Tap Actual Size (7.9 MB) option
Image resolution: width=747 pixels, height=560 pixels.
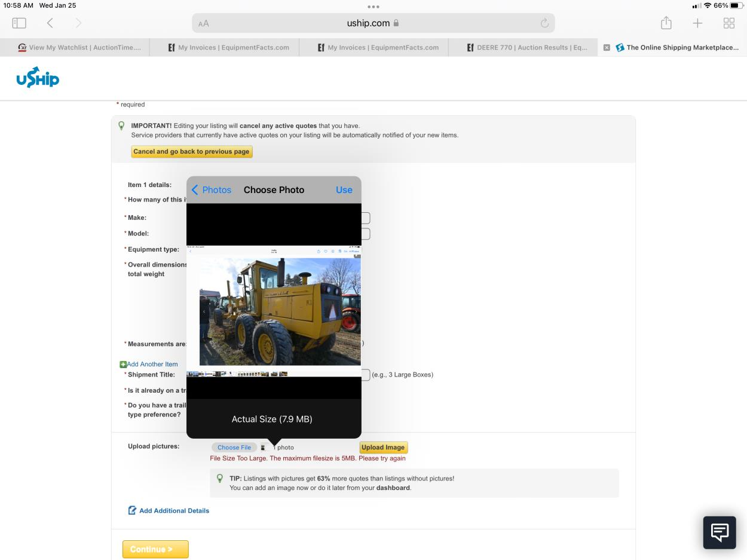tap(272, 419)
